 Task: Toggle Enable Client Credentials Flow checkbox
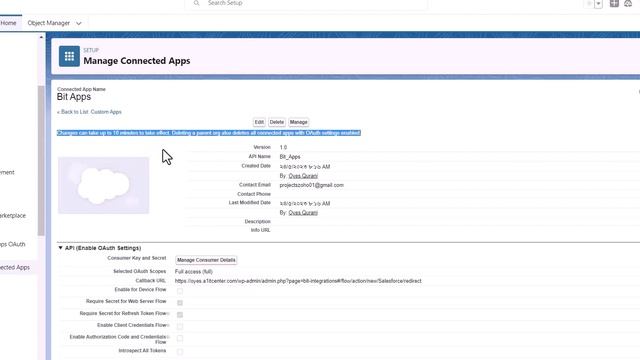(180, 327)
